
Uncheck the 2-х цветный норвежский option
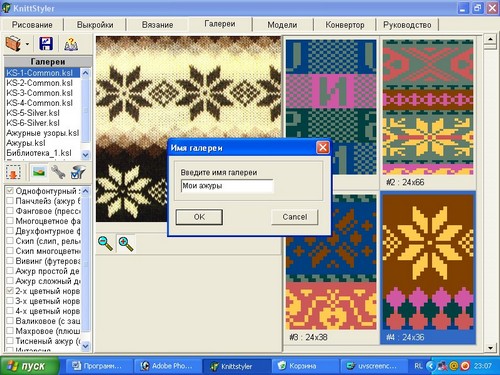click(10, 291)
